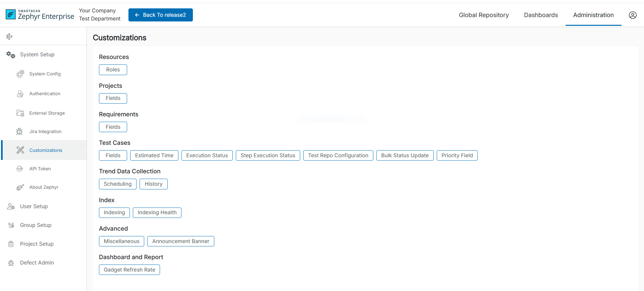Viewport: 644px width, 291px height.
Task: Open Execution Status settings for test cases
Action: (x=207, y=156)
